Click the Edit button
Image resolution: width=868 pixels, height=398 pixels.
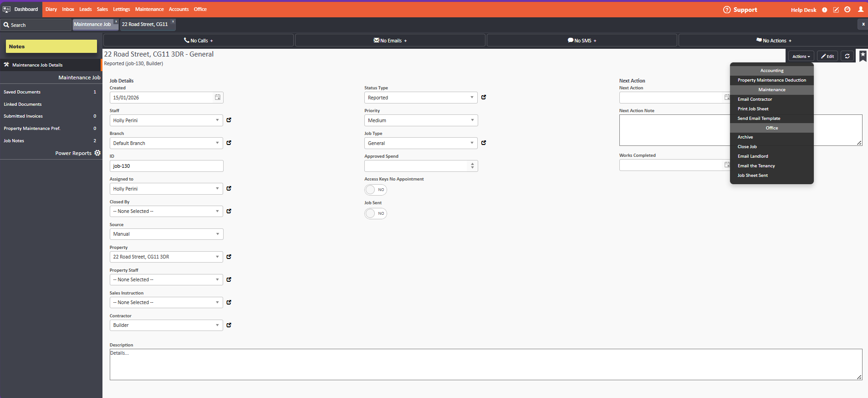827,56
